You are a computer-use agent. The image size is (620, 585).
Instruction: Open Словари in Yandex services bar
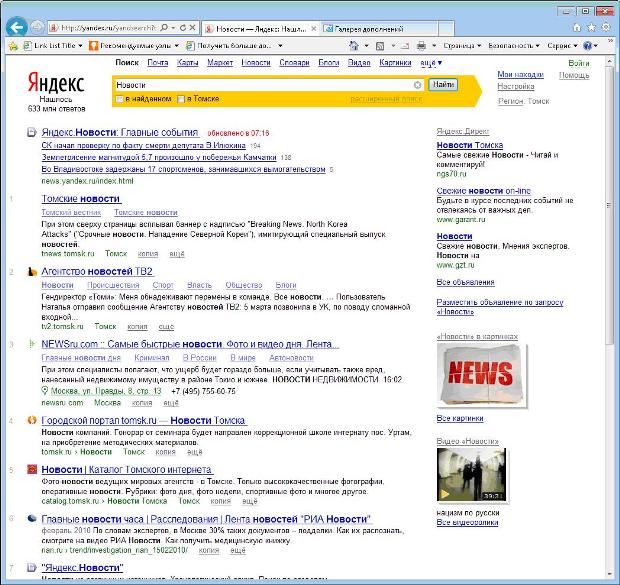(x=294, y=62)
